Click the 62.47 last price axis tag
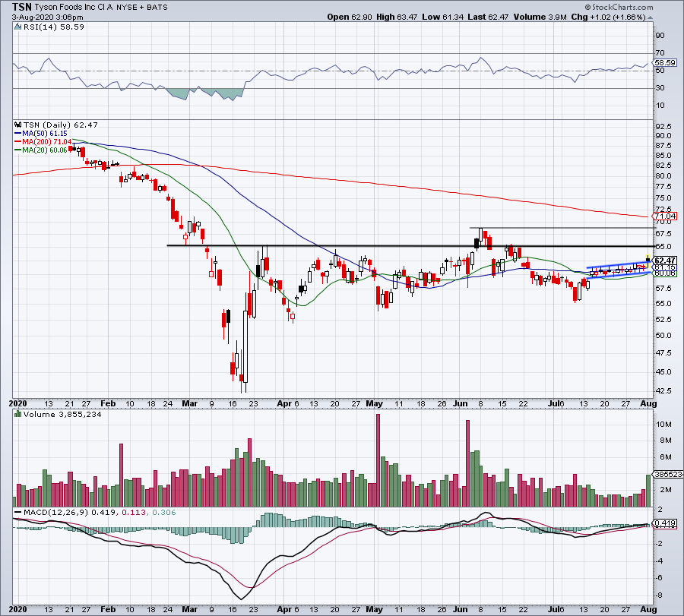 665,261
